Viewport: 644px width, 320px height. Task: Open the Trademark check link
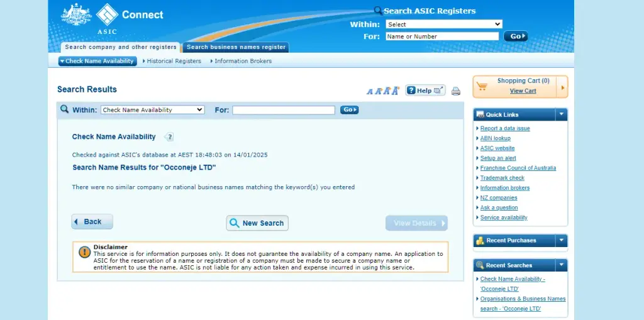coord(502,178)
